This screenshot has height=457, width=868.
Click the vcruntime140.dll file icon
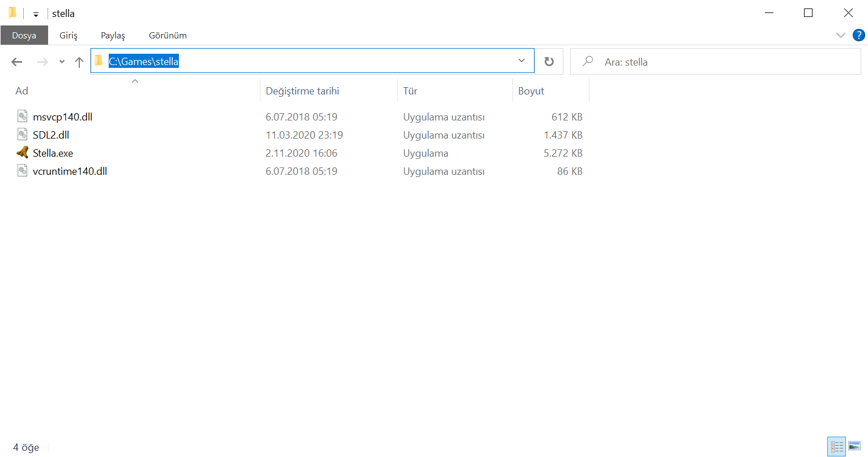[22, 171]
